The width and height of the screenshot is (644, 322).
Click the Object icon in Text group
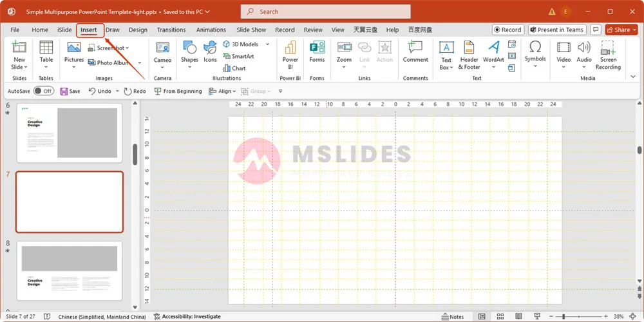pos(512,68)
